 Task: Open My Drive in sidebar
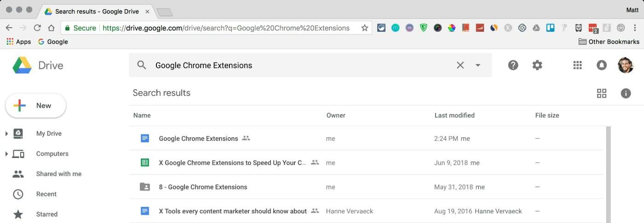(49, 134)
